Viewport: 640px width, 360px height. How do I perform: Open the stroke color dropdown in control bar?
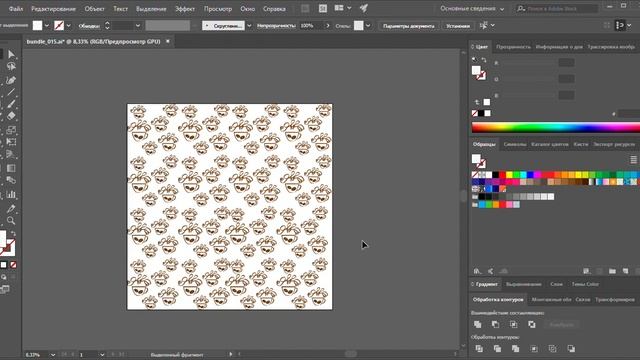(x=68, y=25)
